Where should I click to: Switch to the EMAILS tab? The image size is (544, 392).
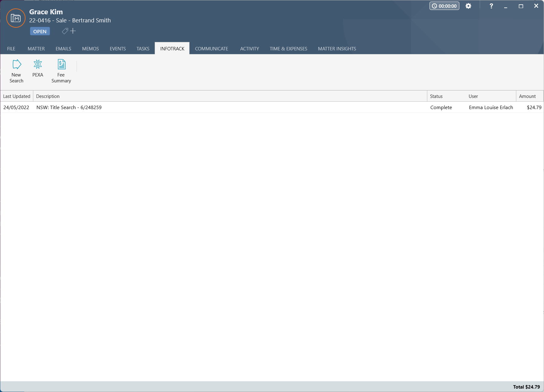coord(63,48)
